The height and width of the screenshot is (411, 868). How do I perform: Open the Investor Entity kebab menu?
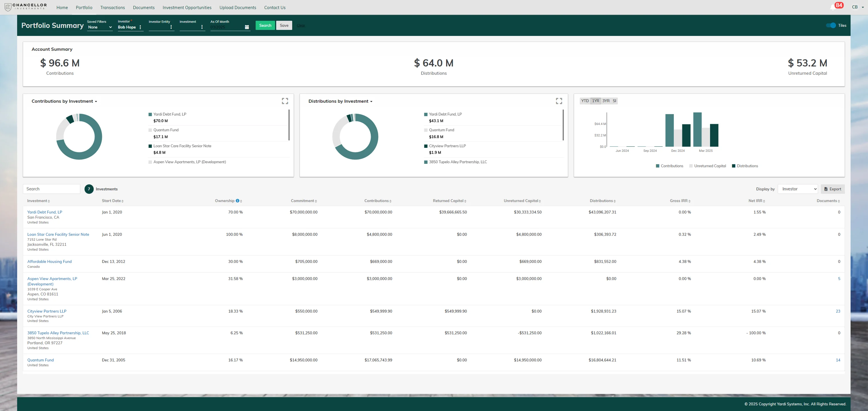[172, 27]
